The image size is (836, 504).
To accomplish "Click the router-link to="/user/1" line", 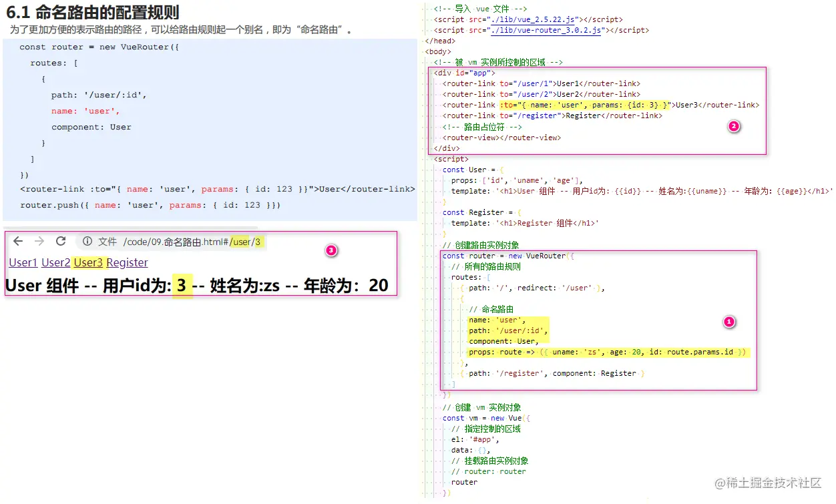I will pos(541,83).
